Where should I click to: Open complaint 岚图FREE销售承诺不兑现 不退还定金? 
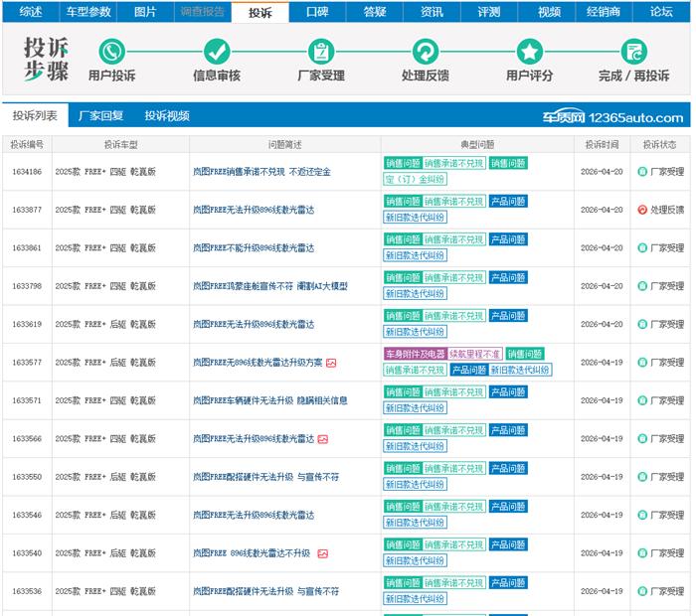click(x=261, y=172)
